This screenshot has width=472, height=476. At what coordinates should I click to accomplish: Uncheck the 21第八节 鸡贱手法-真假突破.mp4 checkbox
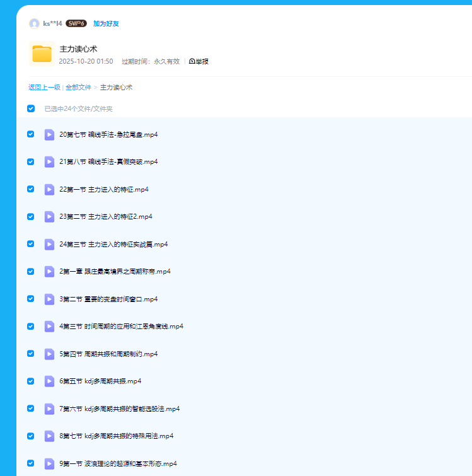[31, 162]
